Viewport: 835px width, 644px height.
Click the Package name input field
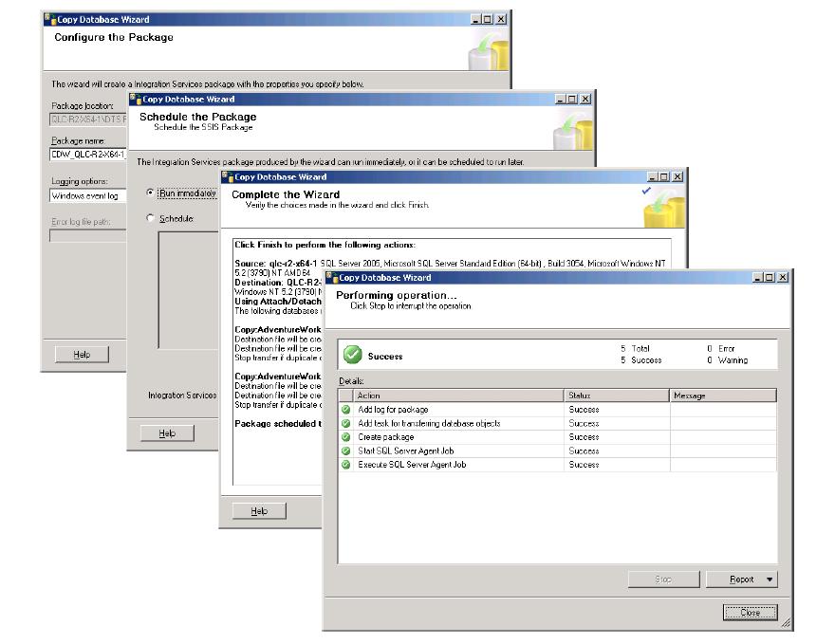coord(87,154)
